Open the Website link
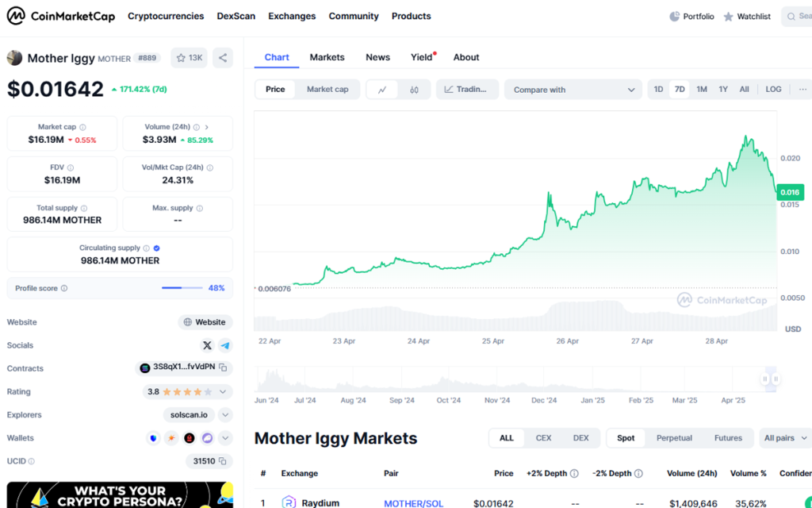The height and width of the screenshot is (508, 812). coord(205,322)
